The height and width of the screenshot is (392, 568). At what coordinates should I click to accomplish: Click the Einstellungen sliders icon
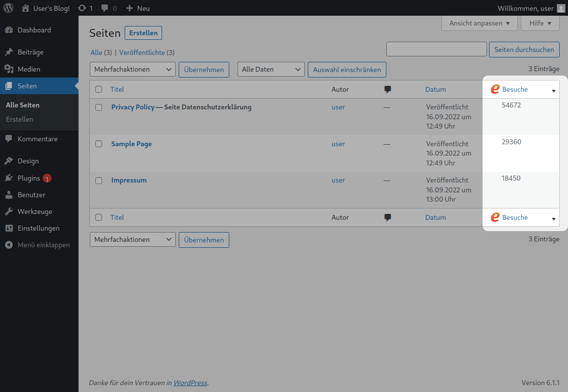coord(9,228)
